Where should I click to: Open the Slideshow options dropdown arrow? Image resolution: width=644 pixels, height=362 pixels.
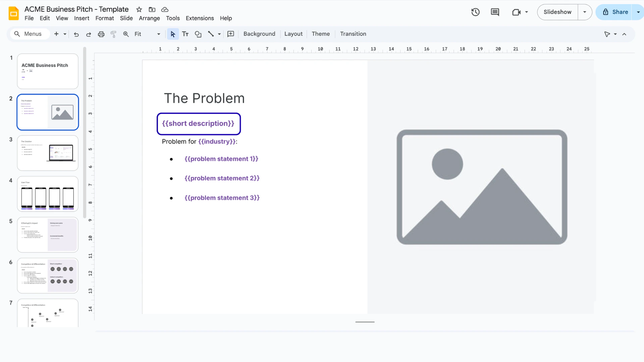tap(585, 12)
